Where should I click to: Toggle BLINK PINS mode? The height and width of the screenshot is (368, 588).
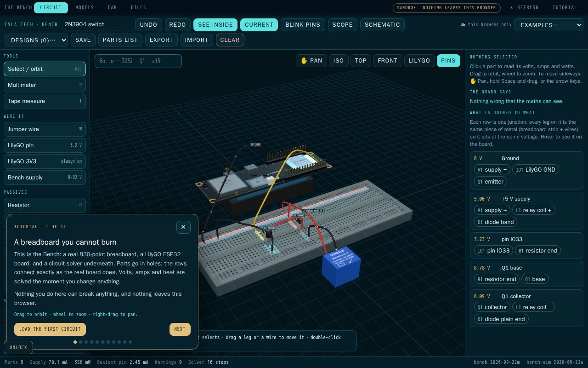click(x=303, y=25)
